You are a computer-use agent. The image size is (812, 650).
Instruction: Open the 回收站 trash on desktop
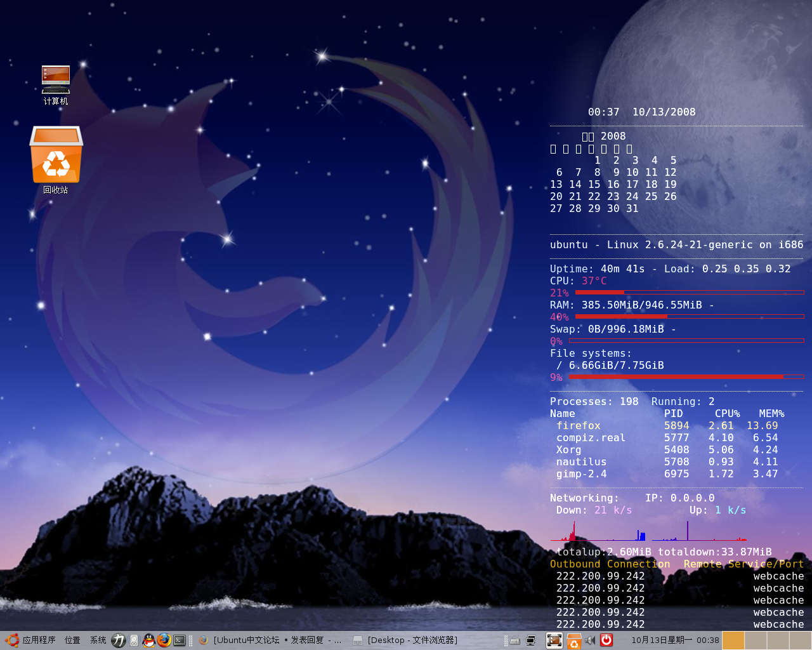pos(56,160)
